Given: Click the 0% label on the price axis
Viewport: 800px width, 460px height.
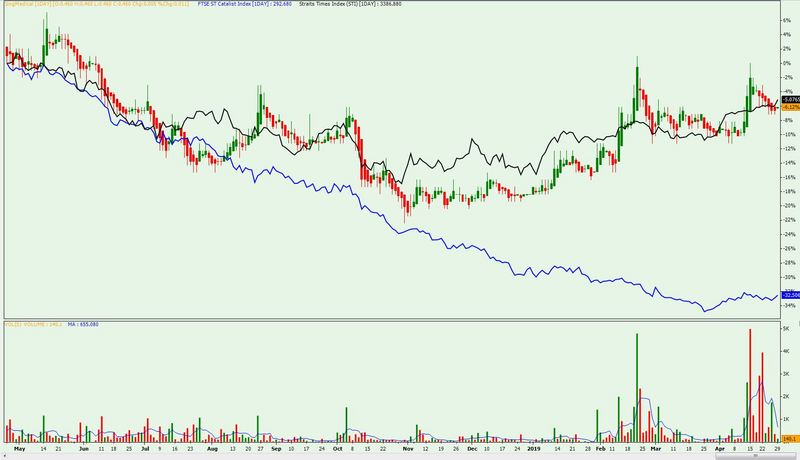Looking at the screenshot, I should 786,63.
